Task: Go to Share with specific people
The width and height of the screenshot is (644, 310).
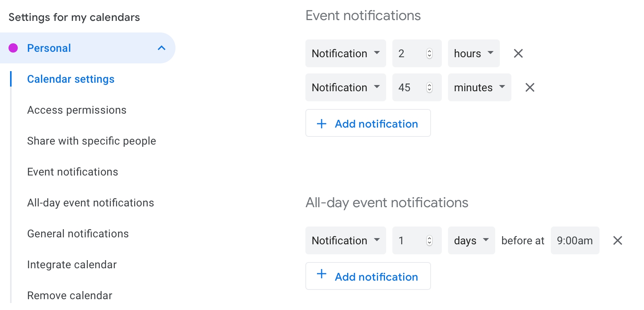Action: pyautogui.click(x=92, y=141)
